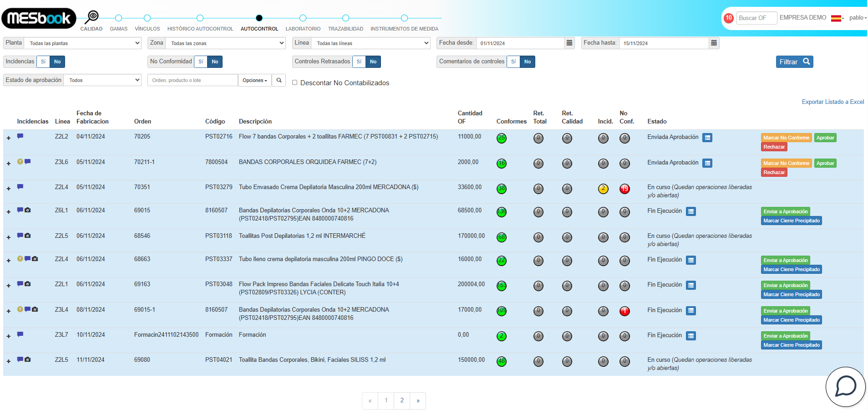
Task: Enable the Descontar No Contabilizados checkbox
Action: click(x=294, y=82)
